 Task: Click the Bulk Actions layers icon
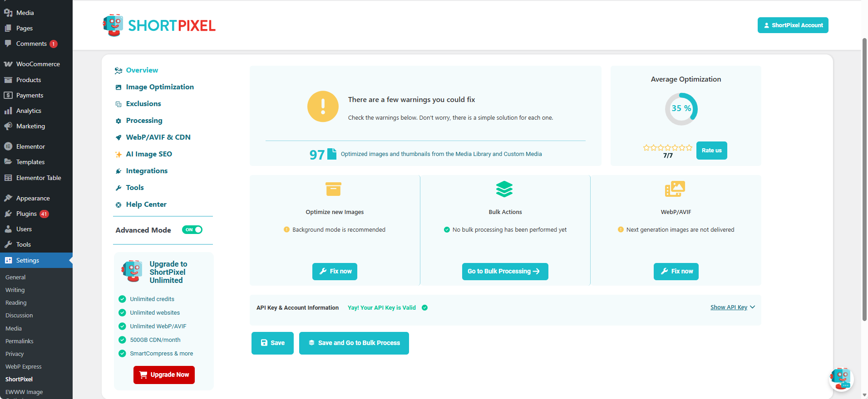pyautogui.click(x=504, y=189)
